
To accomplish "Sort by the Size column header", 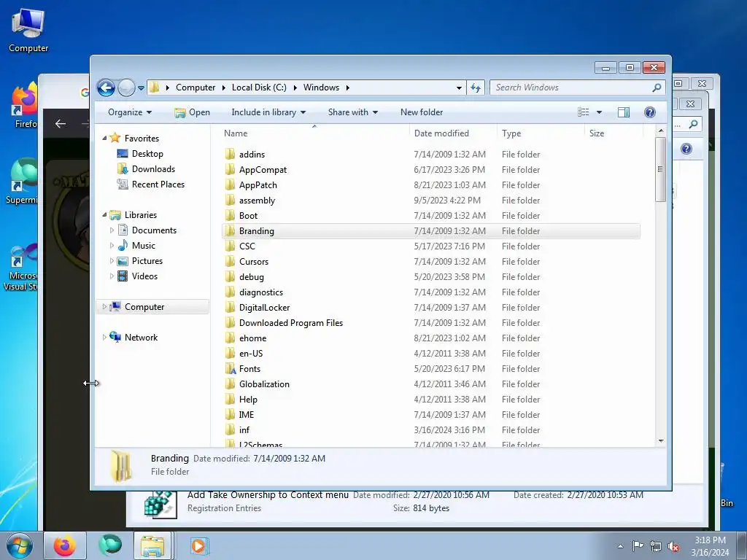I will pyautogui.click(x=597, y=133).
